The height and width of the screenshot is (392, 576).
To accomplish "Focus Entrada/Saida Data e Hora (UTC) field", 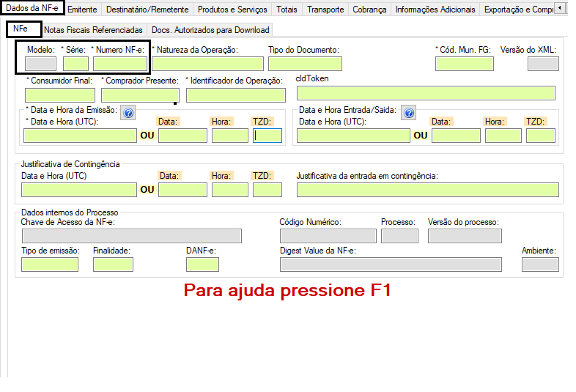I will coord(353,136).
